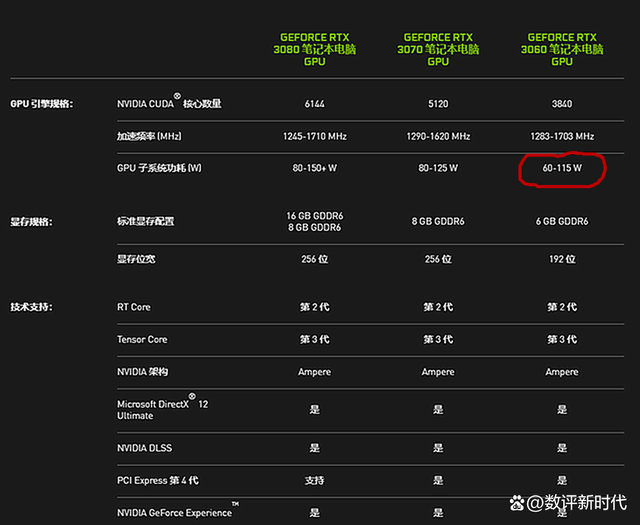This screenshot has height=525, width=640.
Task: Click the 显存位宽 row label
Action: point(138,259)
